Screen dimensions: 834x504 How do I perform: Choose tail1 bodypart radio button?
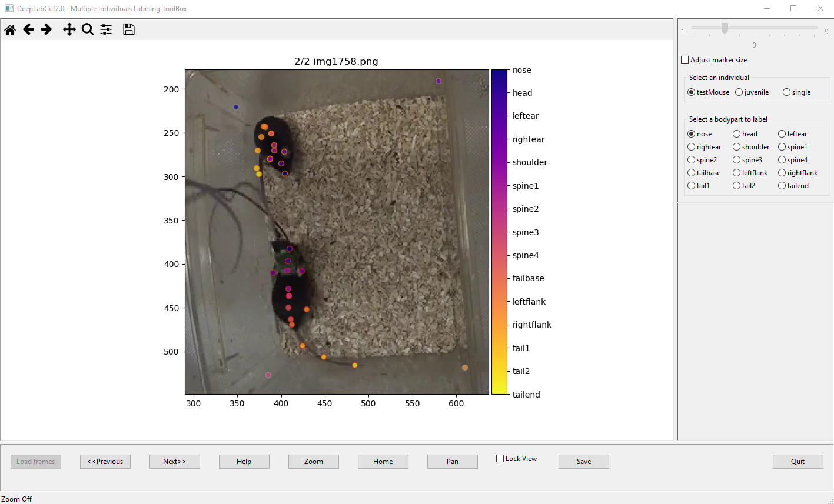click(x=691, y=186)
